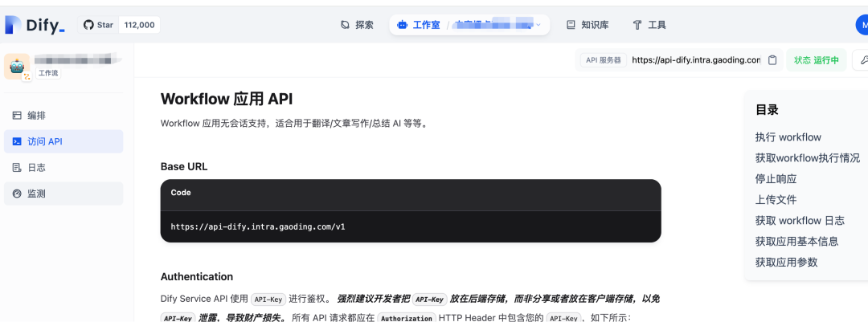Open 日志 in the sidebar
Viewport: 868px width, 322px height.
click(63, 168)
